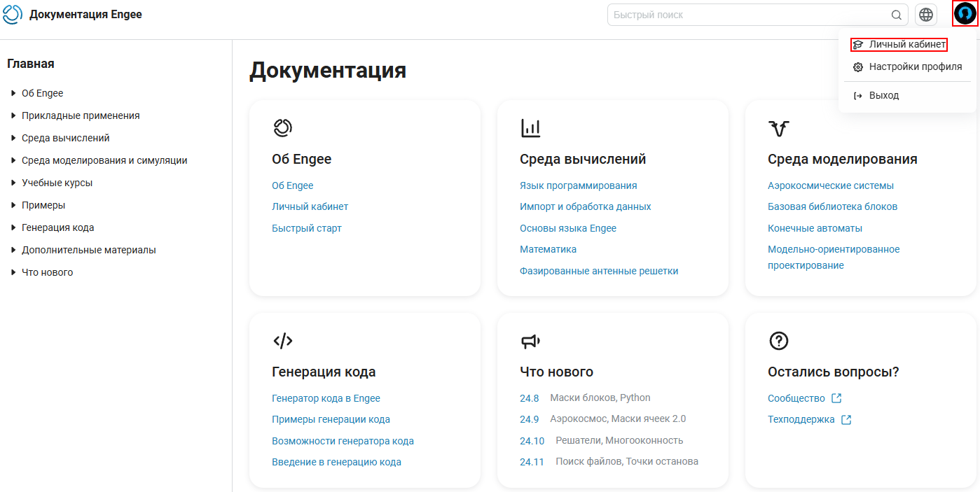
Task: Click the user avatar icon
Action: (x=965, y=14)
